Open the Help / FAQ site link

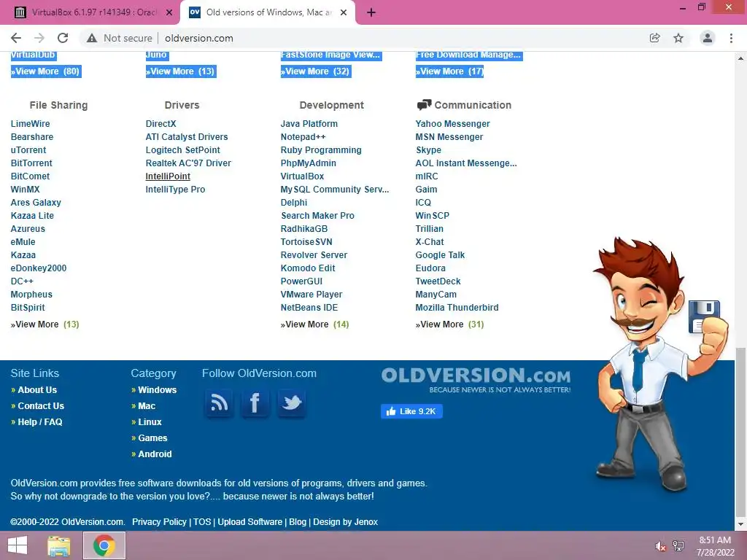[x=40, y=422]
